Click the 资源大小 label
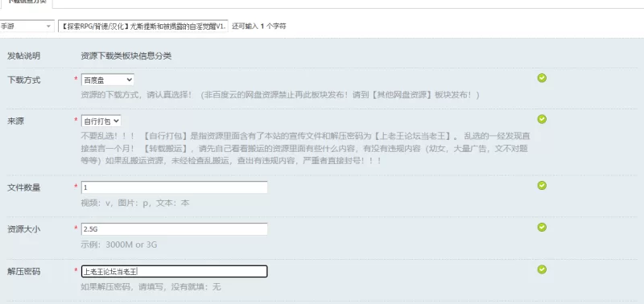The width and height of the screenshot is (644, 304). click(24, 229)
